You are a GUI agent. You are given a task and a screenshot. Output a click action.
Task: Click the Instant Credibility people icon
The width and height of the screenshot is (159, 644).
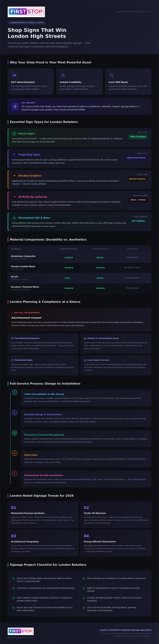(63, 75)
